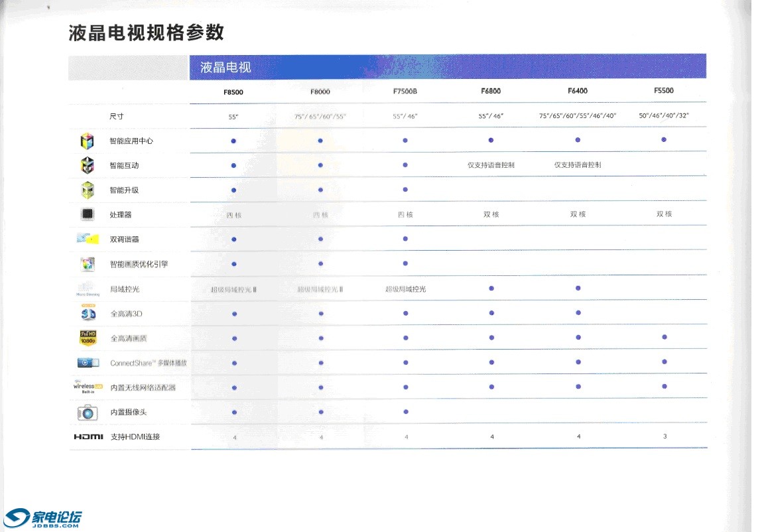764x532 pixels.
Task: Click the 智能互动 feature icon
Action: tap(87, 165)
